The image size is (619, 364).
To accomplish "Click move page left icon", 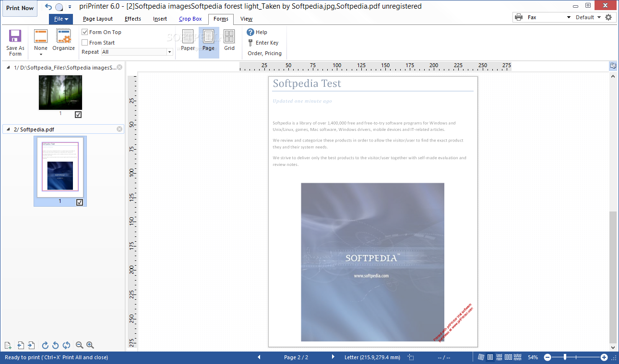I will click(x=21, y=345).
